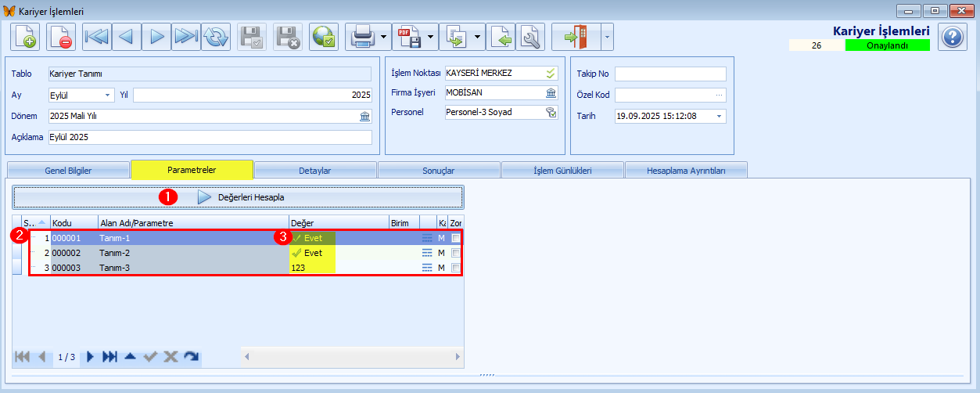Open the Ay month dropdown showing Eylül

(108, 96)
